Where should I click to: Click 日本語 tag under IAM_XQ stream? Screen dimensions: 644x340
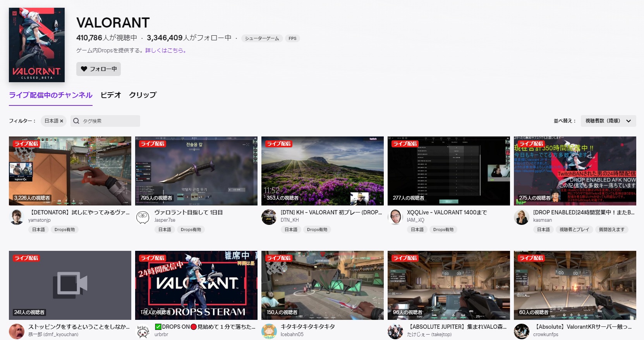pyautogui.click(x=417, y=230)
